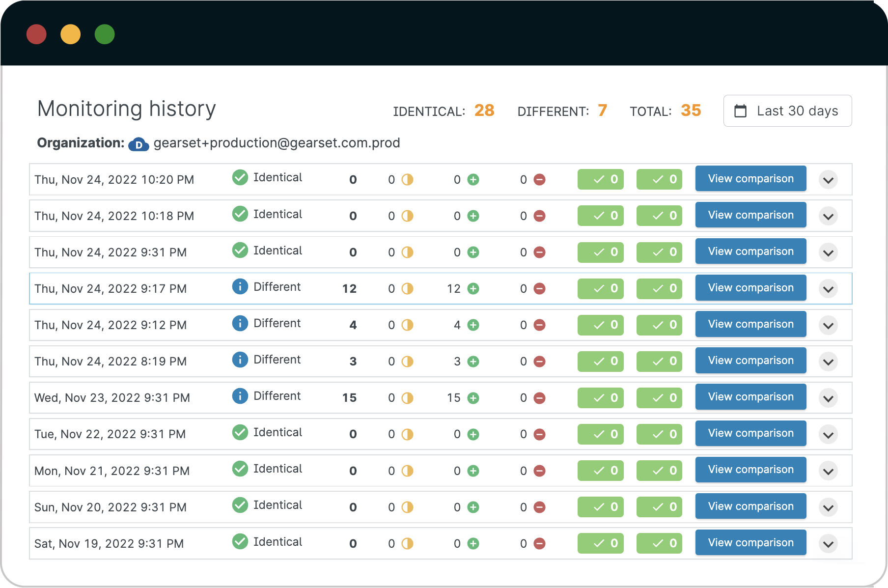Click the Different status icon showing 3 changes on Nov 24 8:19 PM
The height and width of the screenshot is (588, 888).
(x=240, y=360)
